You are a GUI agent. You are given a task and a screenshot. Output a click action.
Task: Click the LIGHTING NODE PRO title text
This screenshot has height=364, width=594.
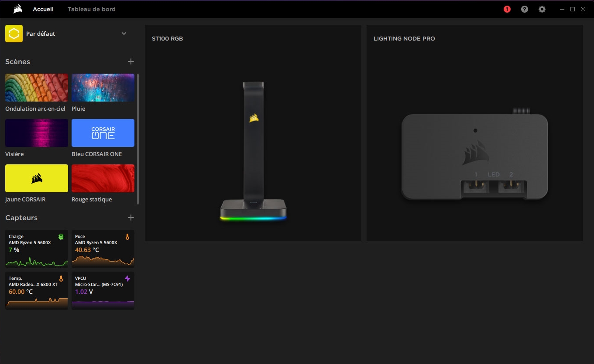click(x=404, y=38)
